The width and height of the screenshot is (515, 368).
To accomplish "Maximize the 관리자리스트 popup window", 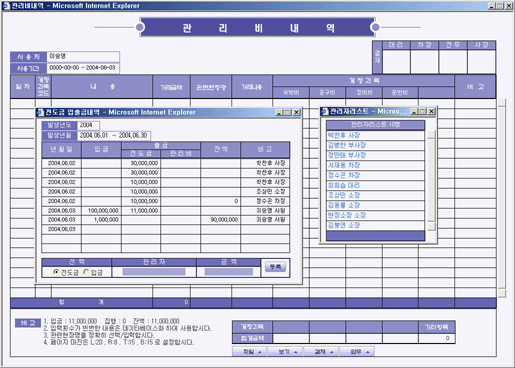I will click(423, 111).
